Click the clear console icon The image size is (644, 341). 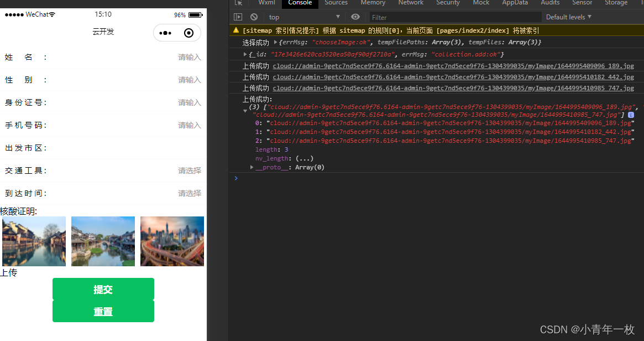click(x=254, y=17)
